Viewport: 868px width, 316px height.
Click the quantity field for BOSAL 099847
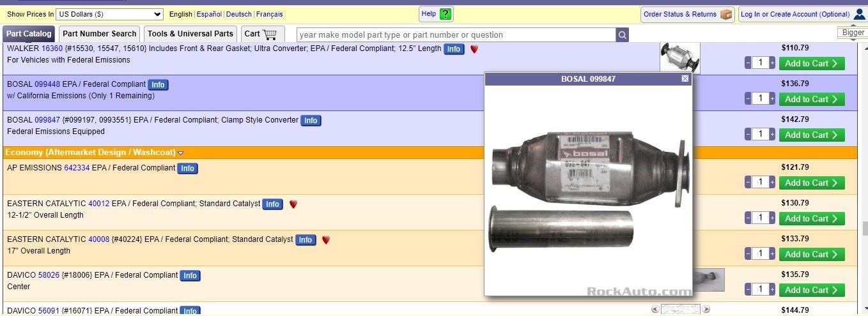[x=760, y=134]
